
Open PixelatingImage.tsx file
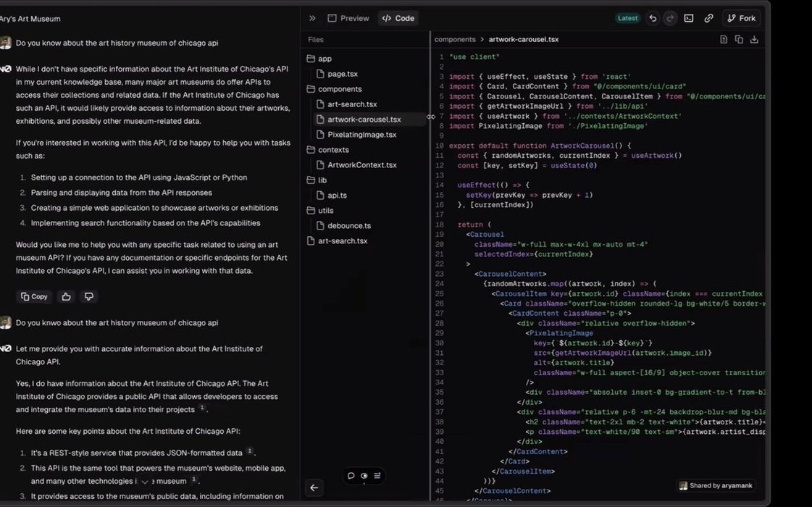point(357,135)
